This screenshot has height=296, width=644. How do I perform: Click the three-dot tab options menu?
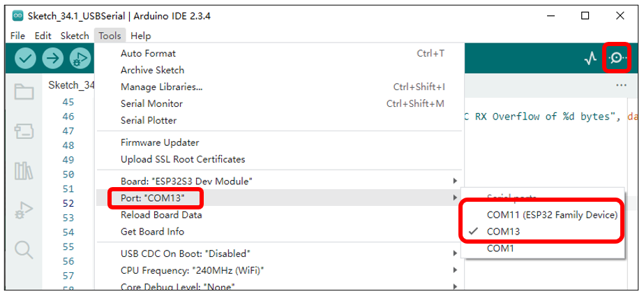[x=621, y=85]
